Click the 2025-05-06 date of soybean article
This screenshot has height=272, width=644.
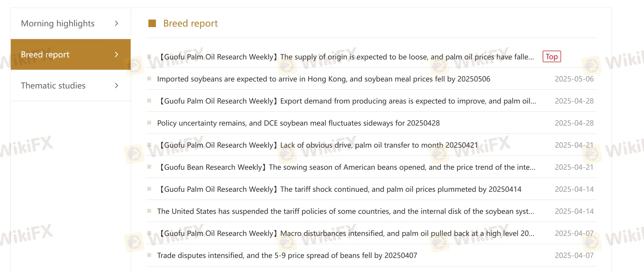[574, 79]
